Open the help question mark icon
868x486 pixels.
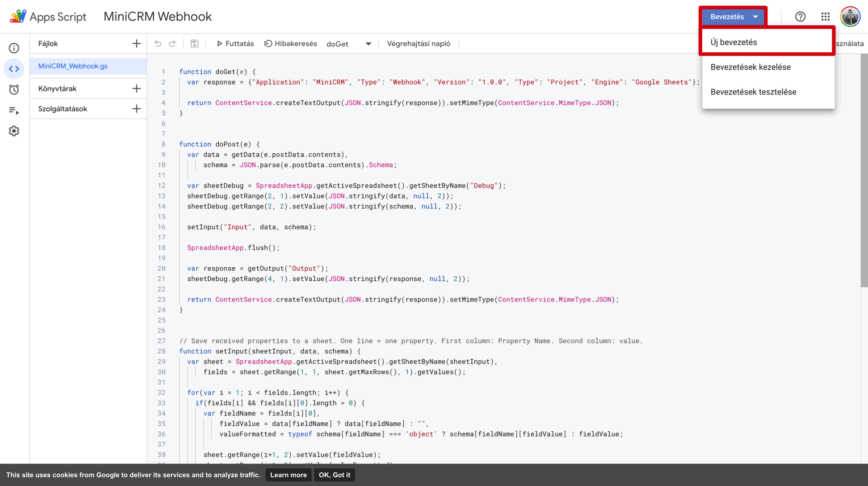(x=800, y=17)
